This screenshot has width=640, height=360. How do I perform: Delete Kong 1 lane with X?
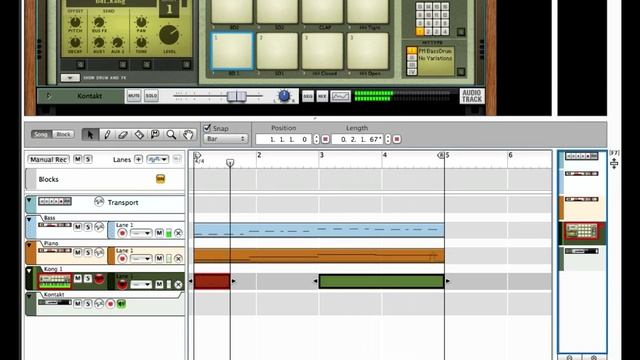178,284
